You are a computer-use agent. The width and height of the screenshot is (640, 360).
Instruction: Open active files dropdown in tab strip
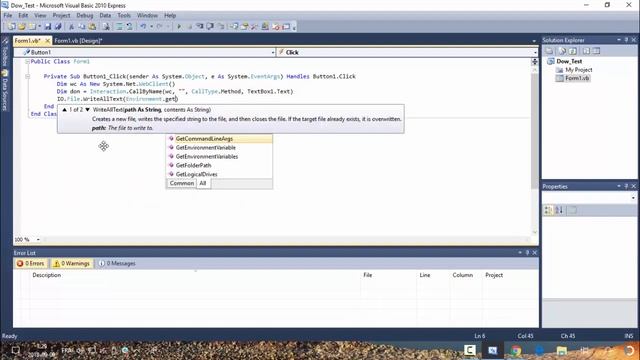[x=534, y=41]
